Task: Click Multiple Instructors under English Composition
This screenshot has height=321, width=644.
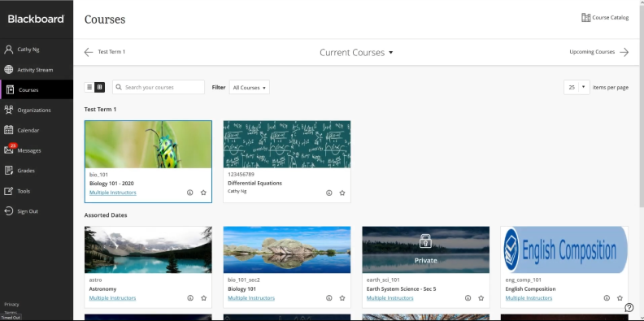Action: point(529,298)
